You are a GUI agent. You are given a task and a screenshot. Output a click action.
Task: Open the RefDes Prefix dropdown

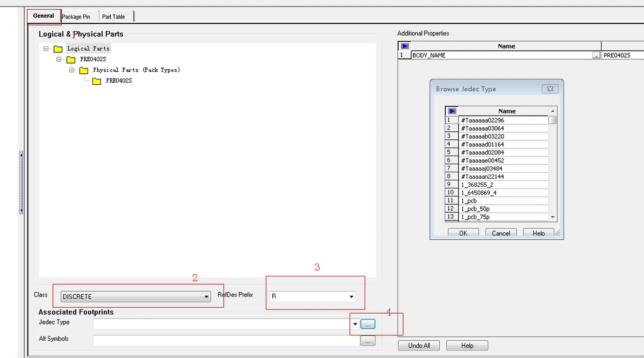(351, 296)
